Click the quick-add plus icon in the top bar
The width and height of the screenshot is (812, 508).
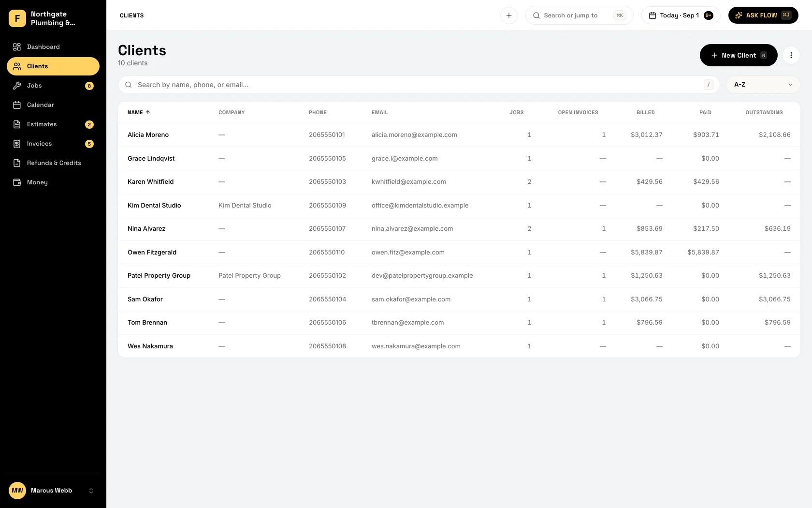click(509, 15)
